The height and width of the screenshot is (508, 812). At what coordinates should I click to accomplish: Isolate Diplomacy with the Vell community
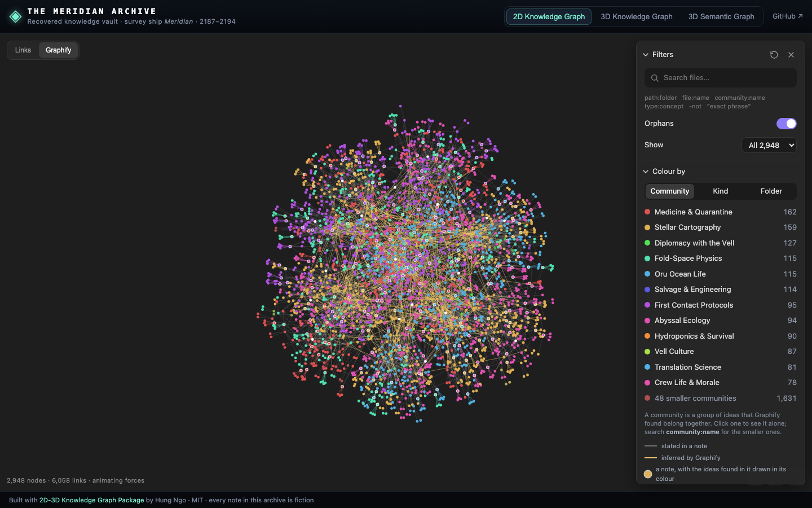tap(721, 243)
